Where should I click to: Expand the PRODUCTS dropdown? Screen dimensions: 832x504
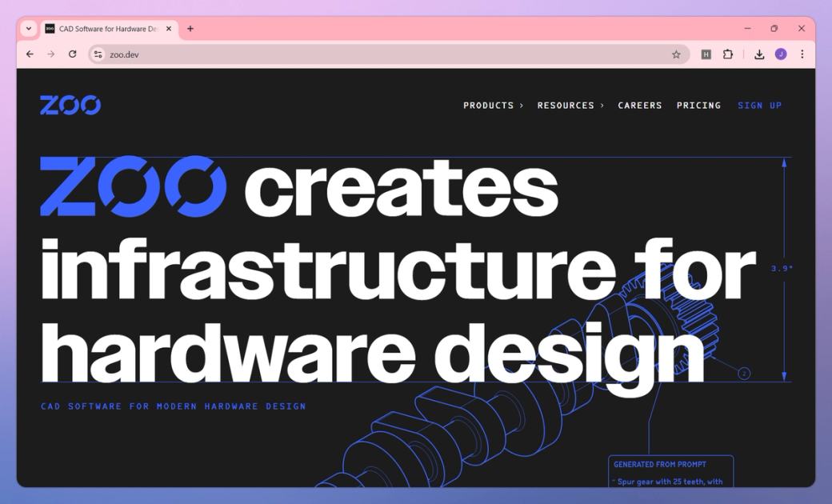click(492, 105)
